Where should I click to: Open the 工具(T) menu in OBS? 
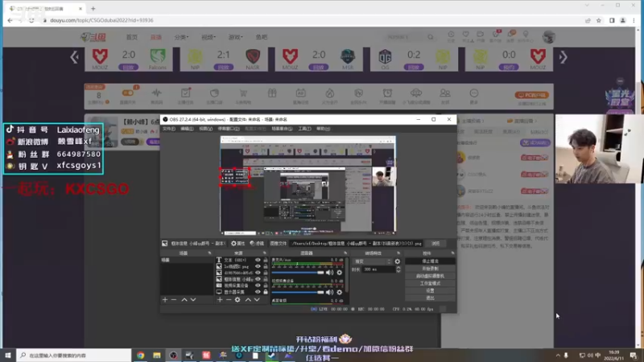point(305,129)
